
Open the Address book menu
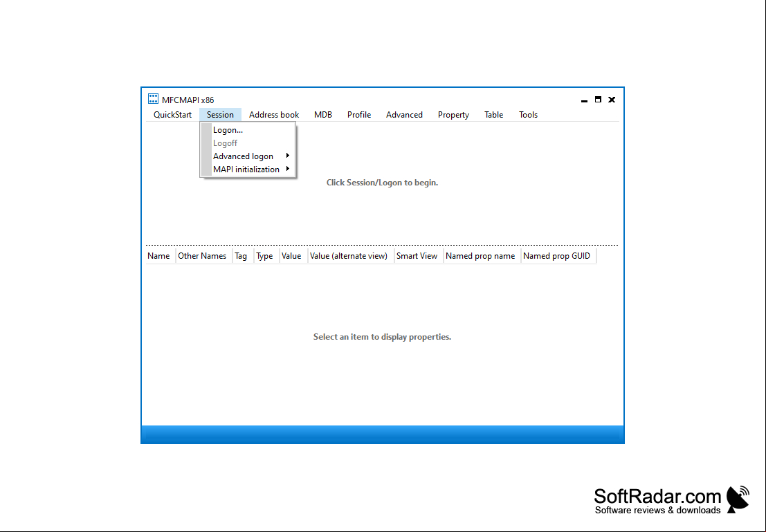tap(273, 115)
